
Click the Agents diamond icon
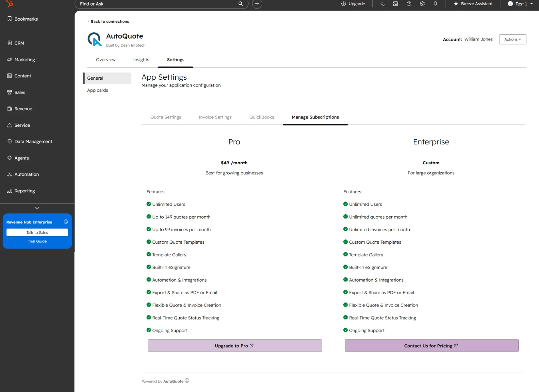pos(9,158)
